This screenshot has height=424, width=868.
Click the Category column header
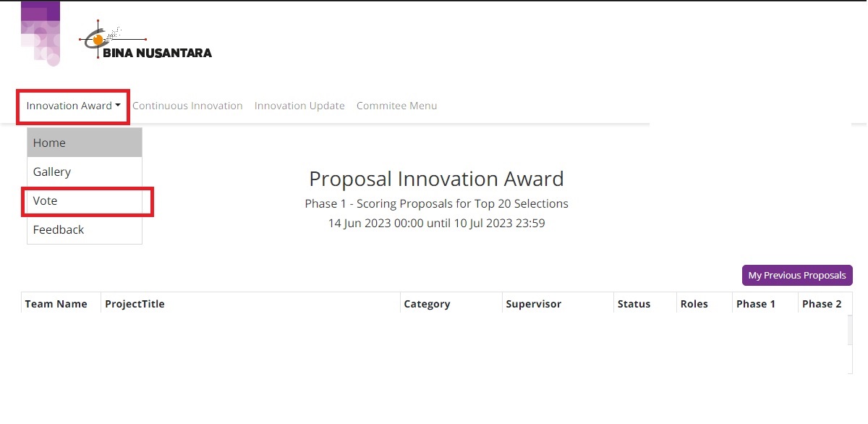427,304
